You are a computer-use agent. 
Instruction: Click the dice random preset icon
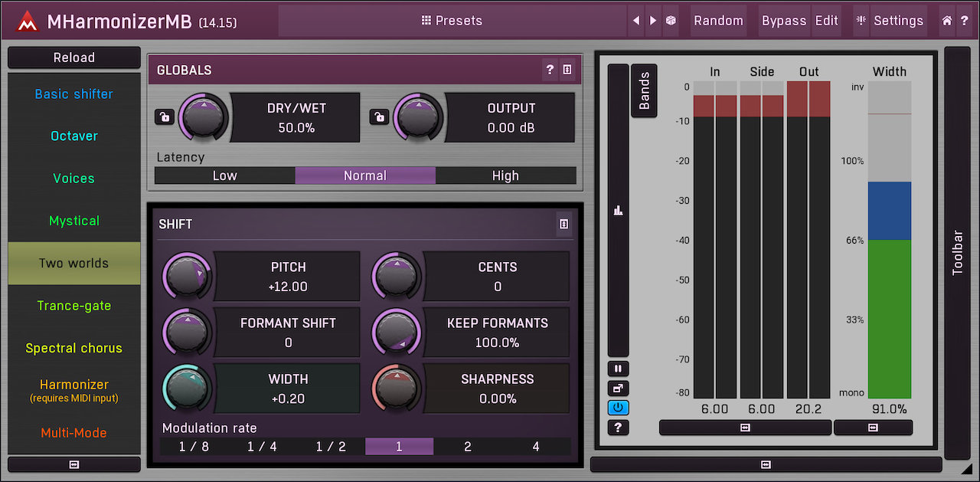[x=671, y=21]
